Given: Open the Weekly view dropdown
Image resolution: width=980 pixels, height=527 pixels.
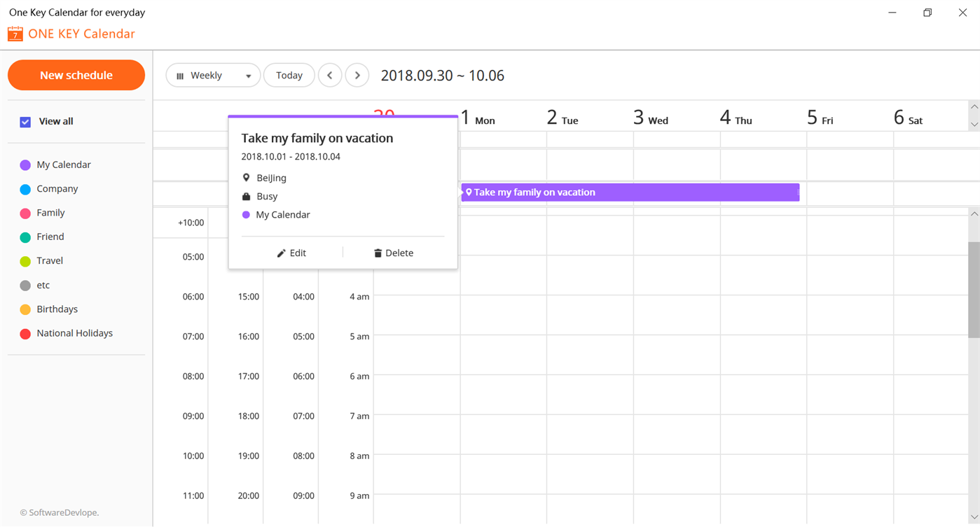Looking at the screenshot, I should 248,75.
